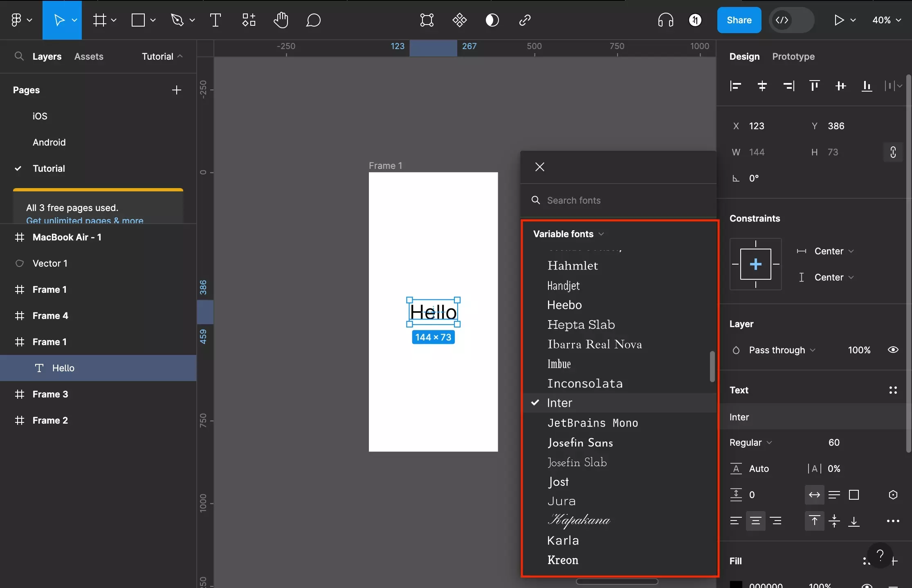The image size is (912, 588).
Task: Add a new page with plus icon
Action: point(177,90)
